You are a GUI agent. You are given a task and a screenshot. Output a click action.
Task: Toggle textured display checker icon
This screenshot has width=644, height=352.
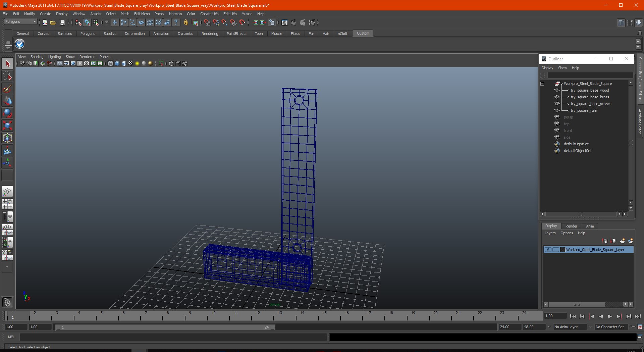(x=130, y=63)
